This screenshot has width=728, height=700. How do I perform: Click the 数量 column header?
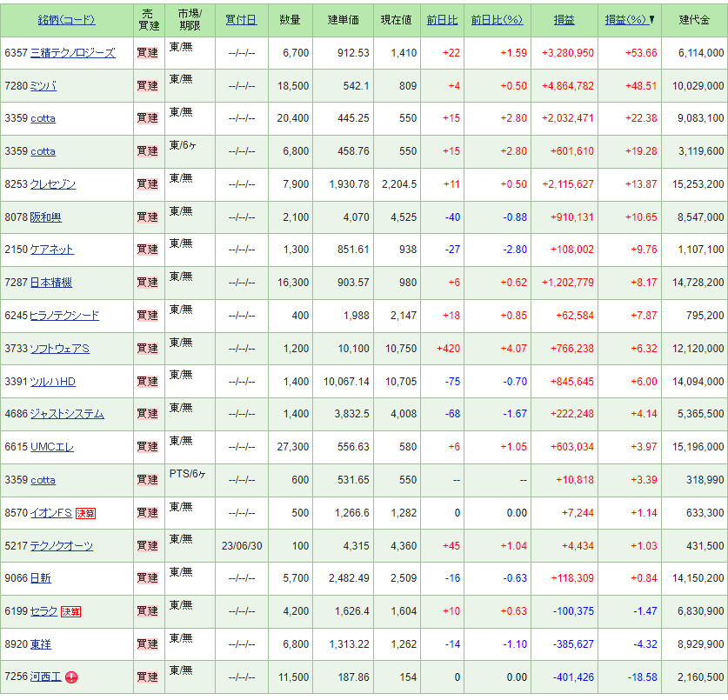(x=291, y=19)
